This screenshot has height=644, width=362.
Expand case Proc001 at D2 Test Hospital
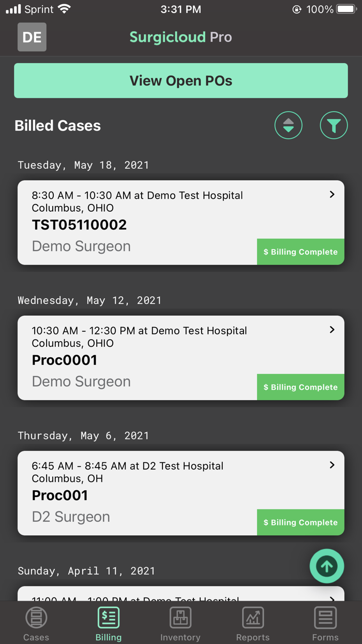click(x=331, y=465)
